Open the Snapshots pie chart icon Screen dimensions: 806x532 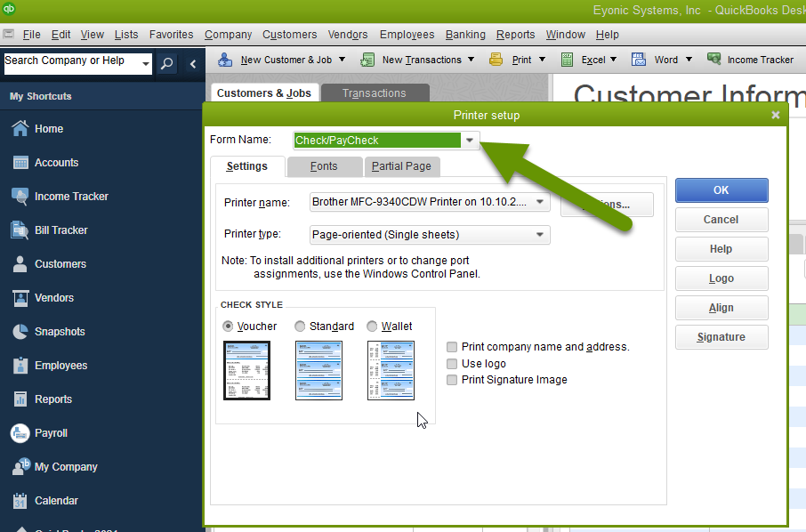pyautogui.click(x=20, y=332)
